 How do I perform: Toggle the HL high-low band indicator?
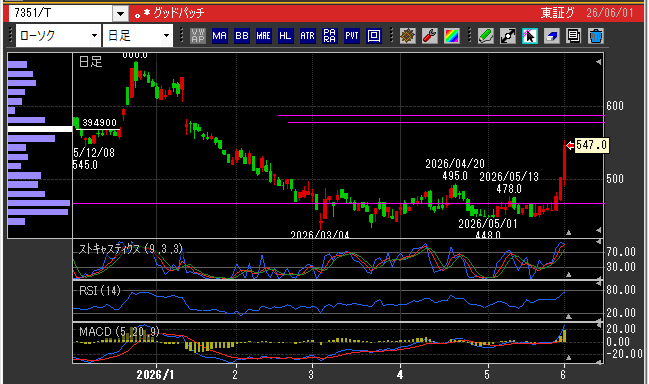pyautogui.click(x=286, y=36)
